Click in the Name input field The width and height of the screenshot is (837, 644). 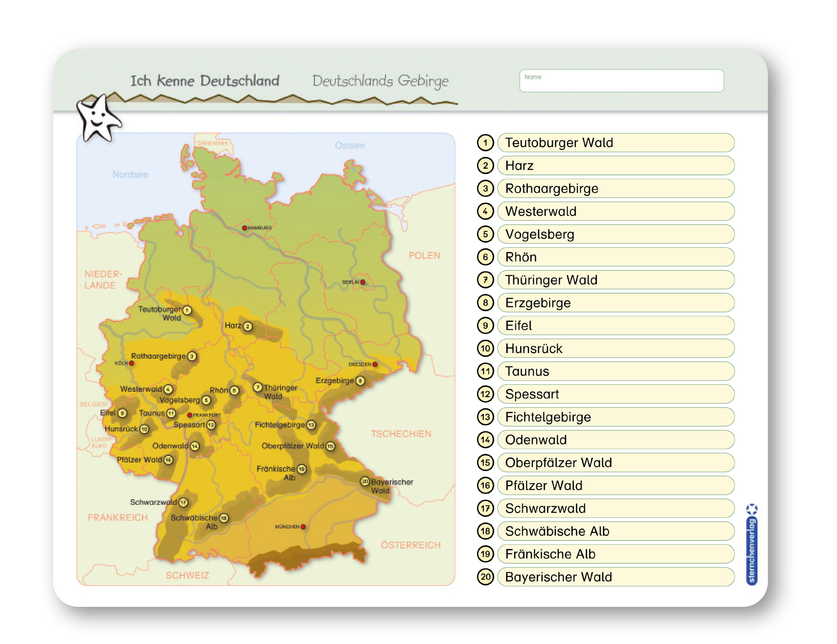(621, 81)
